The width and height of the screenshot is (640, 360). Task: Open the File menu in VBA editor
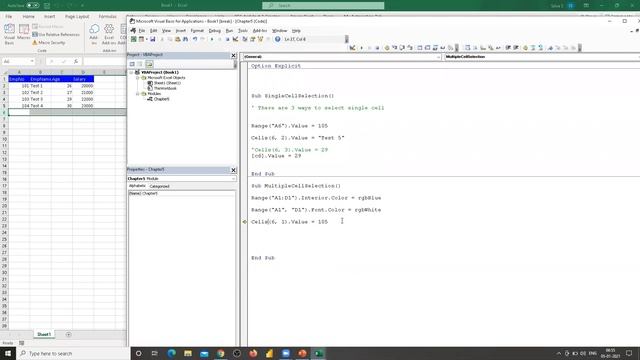[142, 31]
